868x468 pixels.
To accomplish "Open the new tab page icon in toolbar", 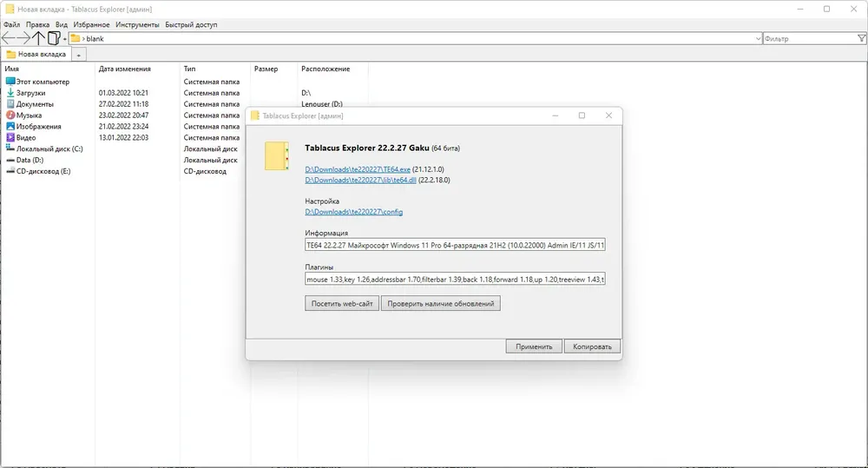I will (54, 38).
